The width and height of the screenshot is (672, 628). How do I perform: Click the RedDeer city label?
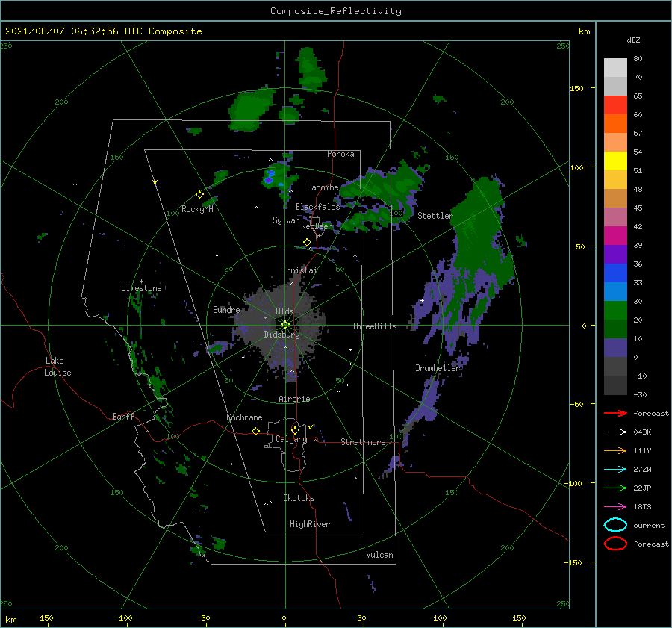pos(317,226)
